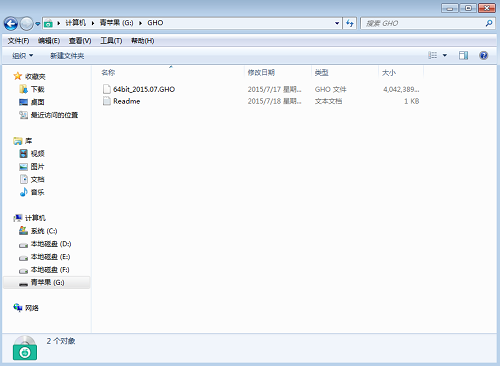Expand arrow after 计算机 in address bar
Image resolution: width=500 pixels, height=366 pixels.
click(x=93, y=23)
